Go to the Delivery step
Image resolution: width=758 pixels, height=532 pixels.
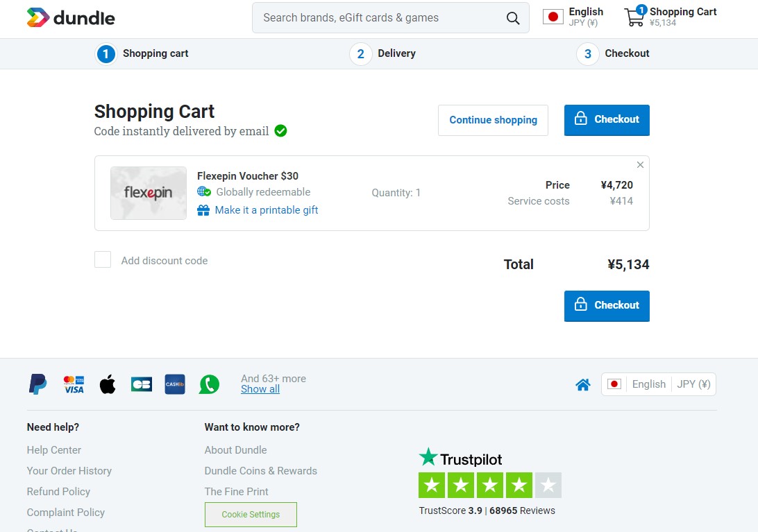tap(383, 53)
